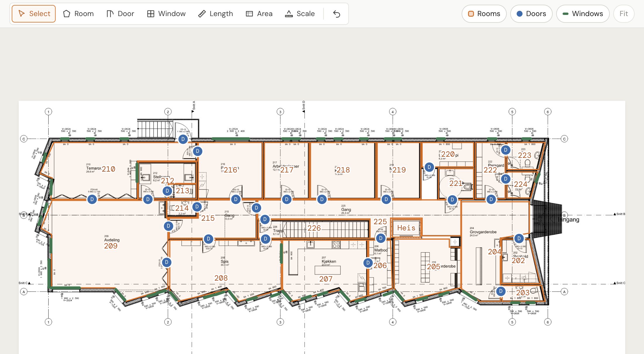
Task: Pick the Door placement tool
Action: click(120, 14)
